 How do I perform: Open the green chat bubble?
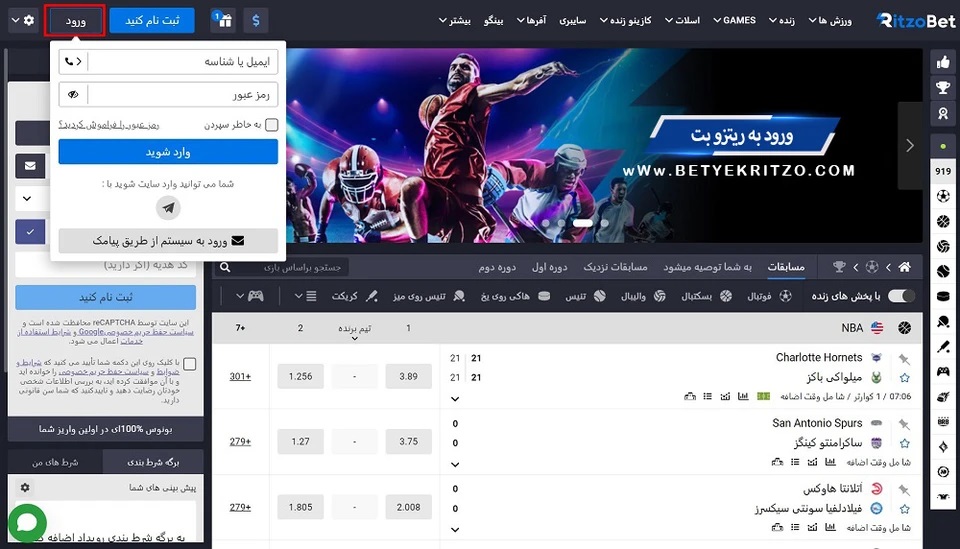pyautogui.click(x=27, y=523)
